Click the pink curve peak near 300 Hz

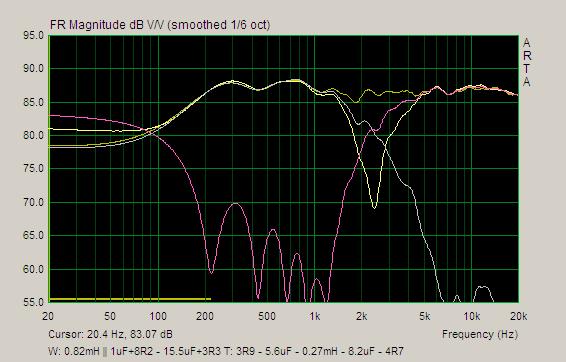click(235, 204)
